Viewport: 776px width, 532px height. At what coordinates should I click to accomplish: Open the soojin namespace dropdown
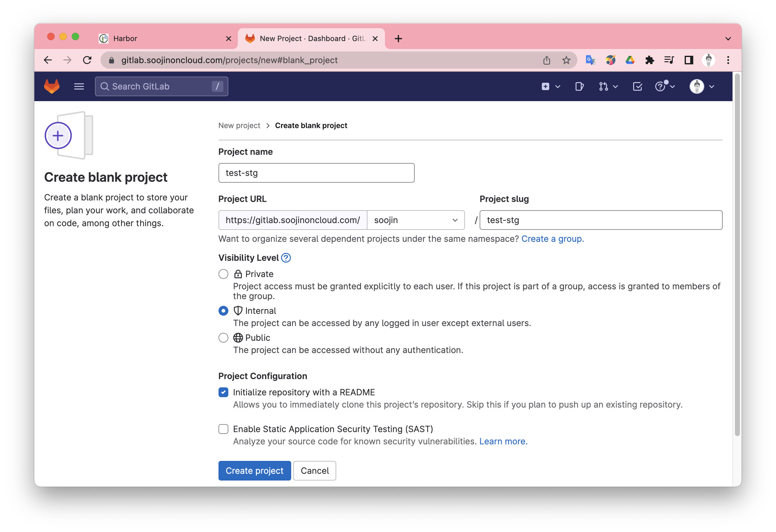pos(415,220)
